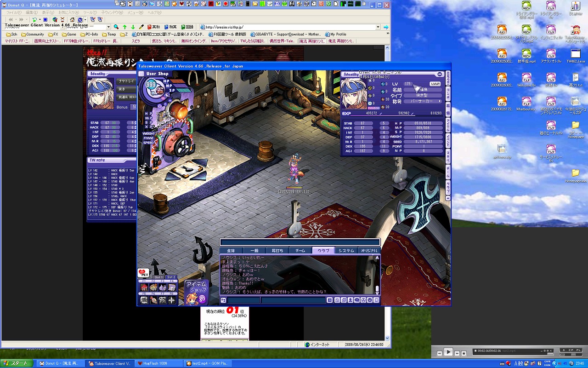Click the URL address field in Donut Q
The width and height of the screenshot is (588, 368).
(287, 27)
